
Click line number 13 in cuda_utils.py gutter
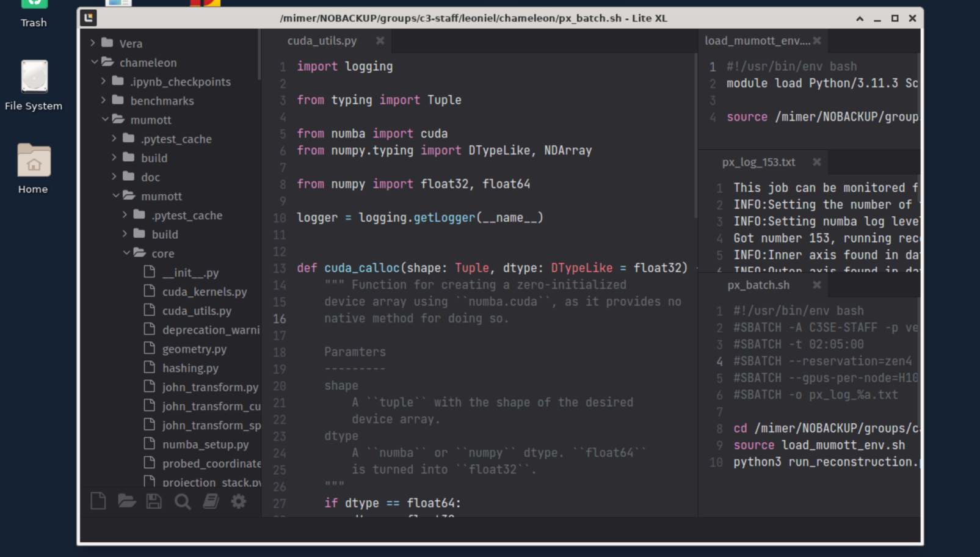pos(280,268)
